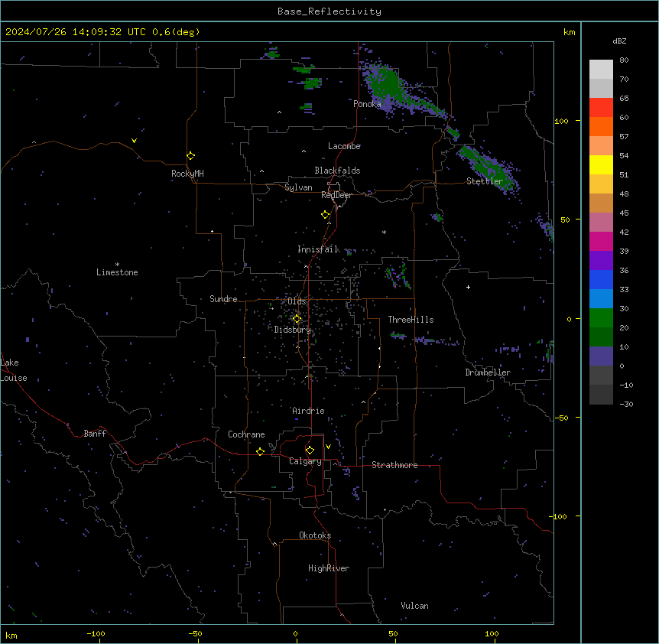Click the Innisfail town label

coord(317,249)
